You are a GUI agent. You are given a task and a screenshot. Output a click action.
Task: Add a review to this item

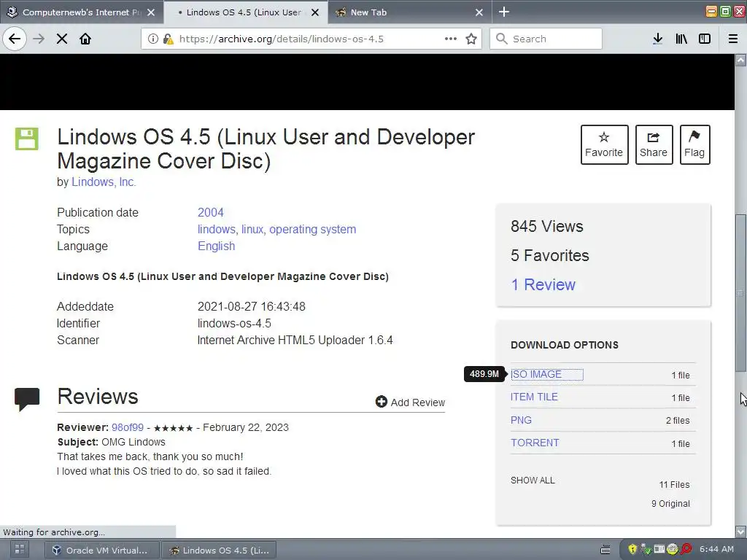click(x=410, y=402)
